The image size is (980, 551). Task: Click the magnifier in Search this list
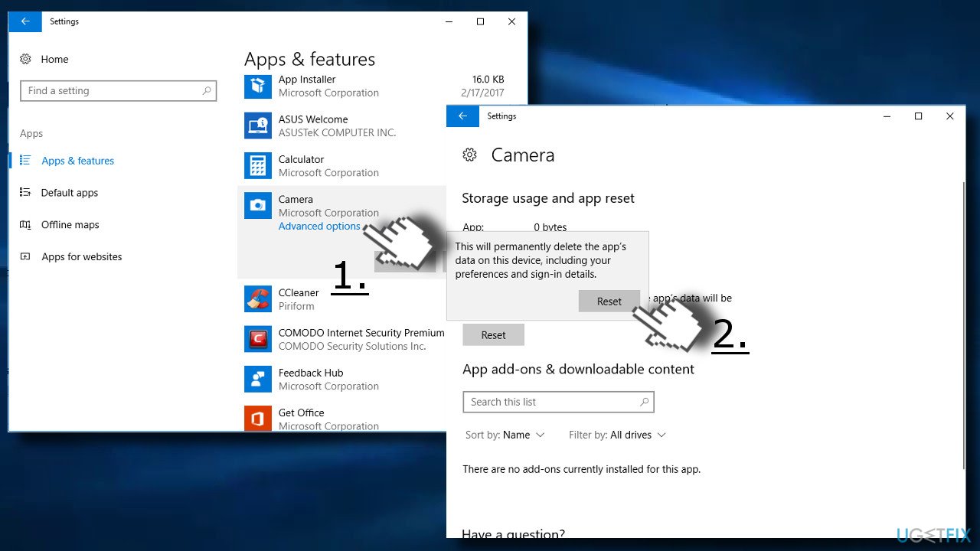pos(645,402)
